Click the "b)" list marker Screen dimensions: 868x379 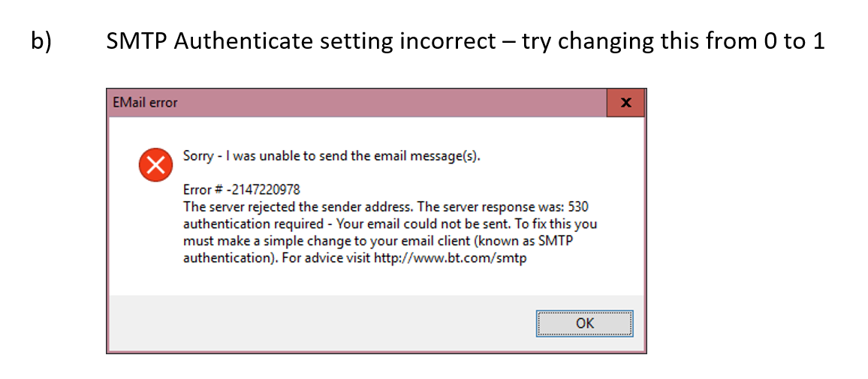coord(41,41)
